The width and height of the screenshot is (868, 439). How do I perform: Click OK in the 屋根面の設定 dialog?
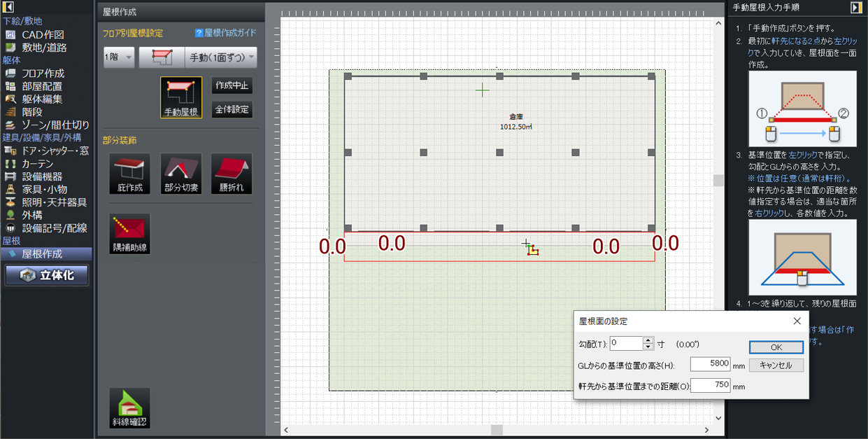click(x=776, y=347)
